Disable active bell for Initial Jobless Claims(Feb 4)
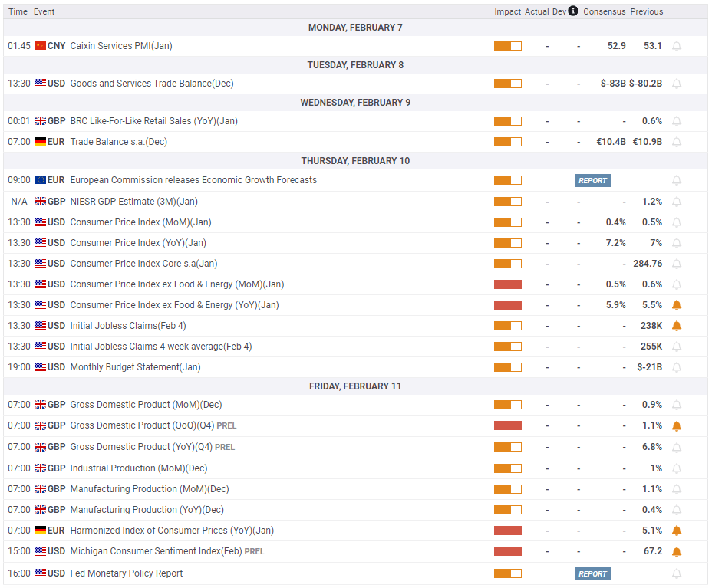The image size is (712, 588). click(677, 326)
